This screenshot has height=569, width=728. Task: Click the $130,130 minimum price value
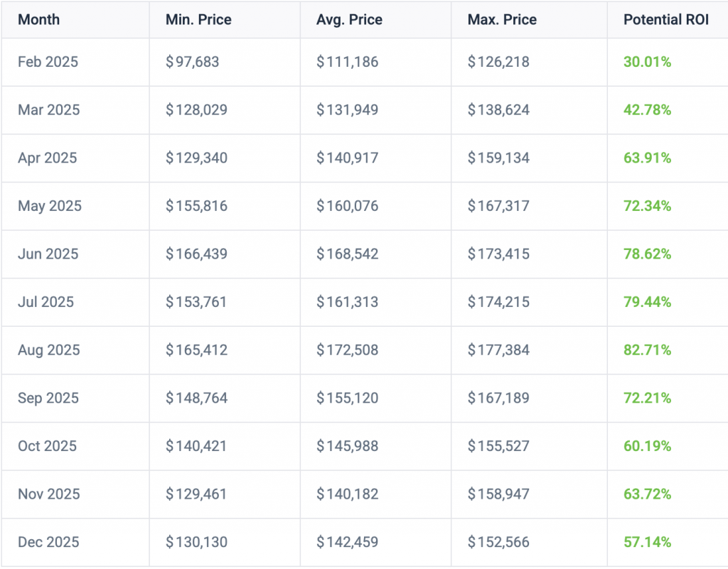click(196, 541)
